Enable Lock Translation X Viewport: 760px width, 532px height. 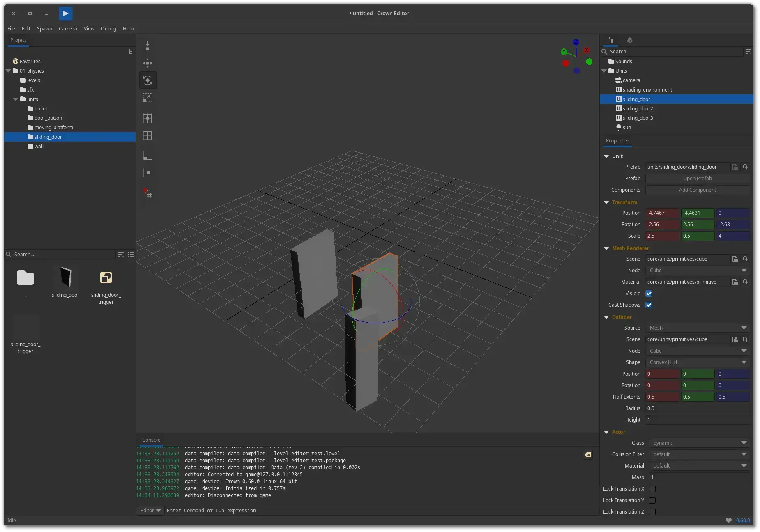[652, 489]
